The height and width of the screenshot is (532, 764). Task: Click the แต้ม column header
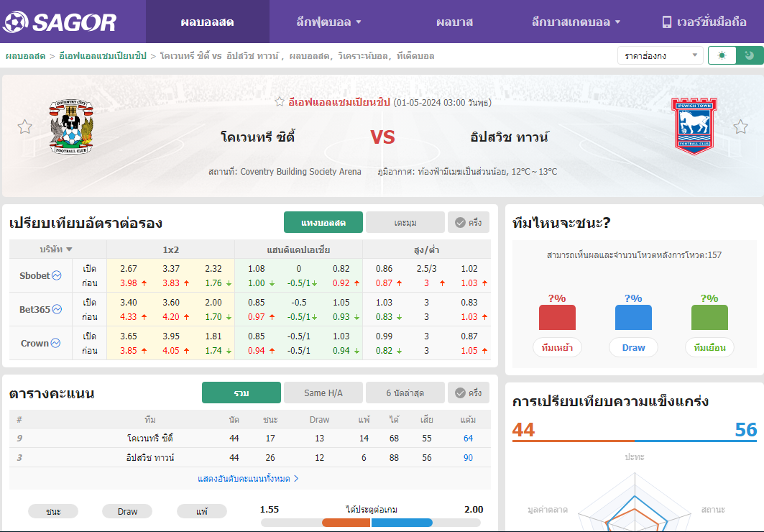point(468,419)
